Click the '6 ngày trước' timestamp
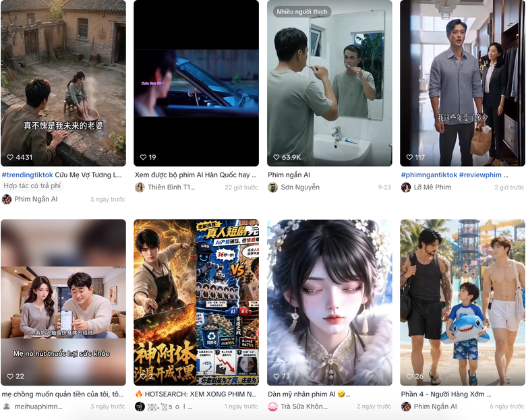The height and width of the screenshot is (420, 526). [x=507, y=407]
